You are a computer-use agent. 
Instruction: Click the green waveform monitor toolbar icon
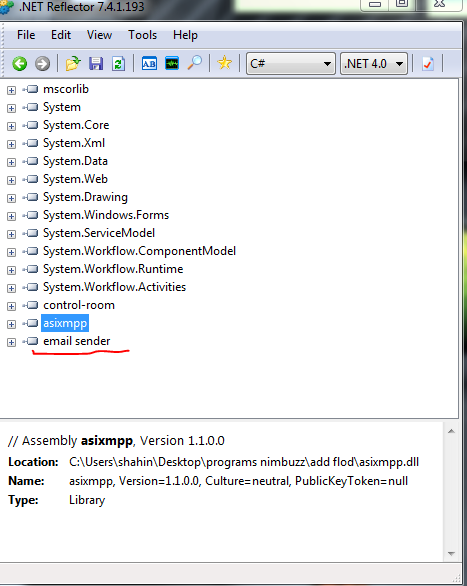tap(172, 64)
